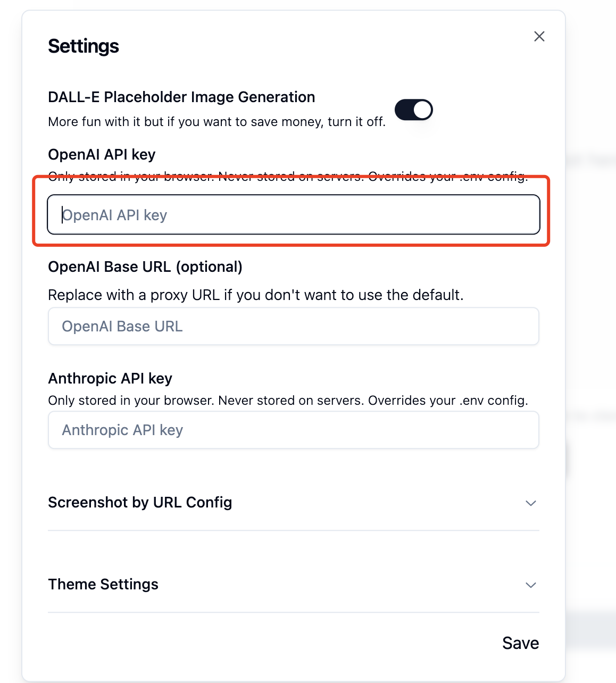The width and height of the screenshot is (616, 683).
Task: Click the Settings dialog heading
Action: [84, 46]
